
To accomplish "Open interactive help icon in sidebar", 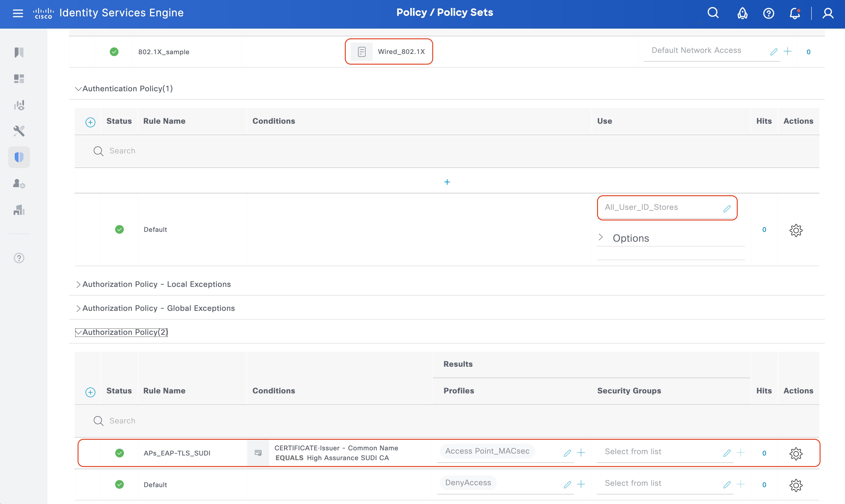I will coord(19,258).
